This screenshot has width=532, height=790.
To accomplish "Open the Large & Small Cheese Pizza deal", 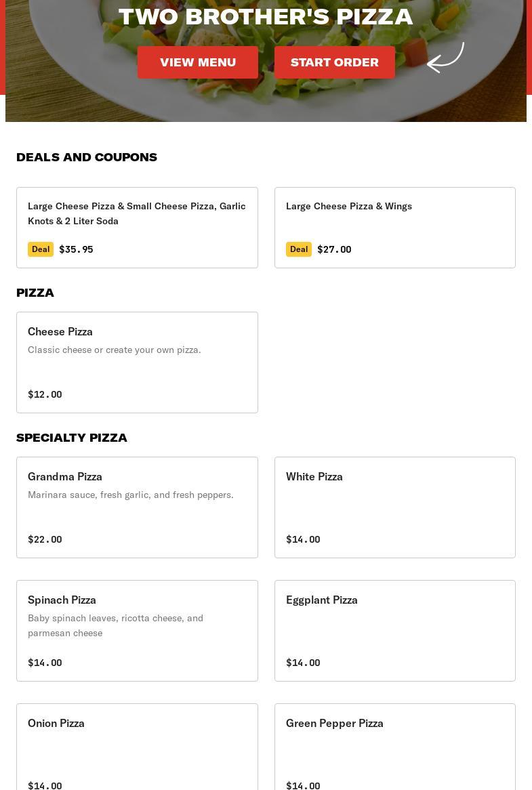I will click(137, 228).
